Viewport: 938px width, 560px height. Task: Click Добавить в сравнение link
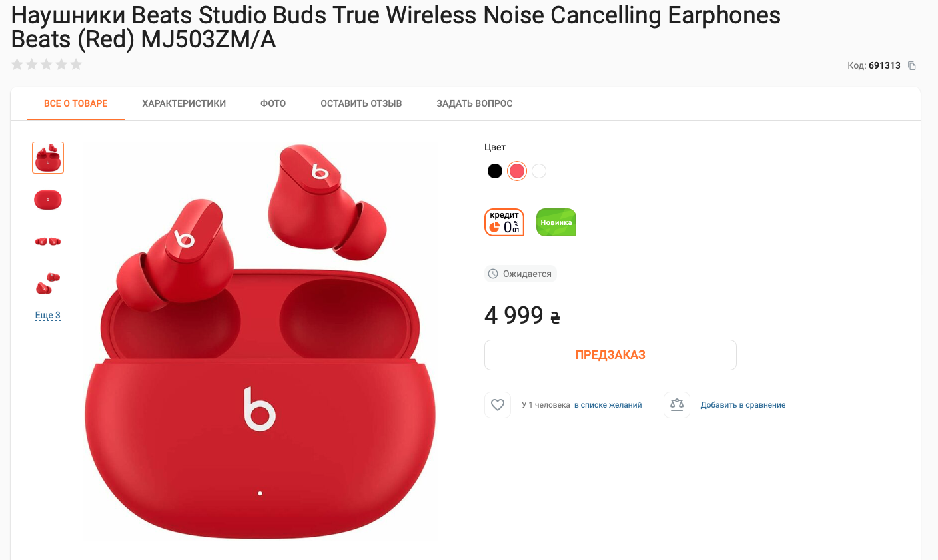(x=743, y=405)
